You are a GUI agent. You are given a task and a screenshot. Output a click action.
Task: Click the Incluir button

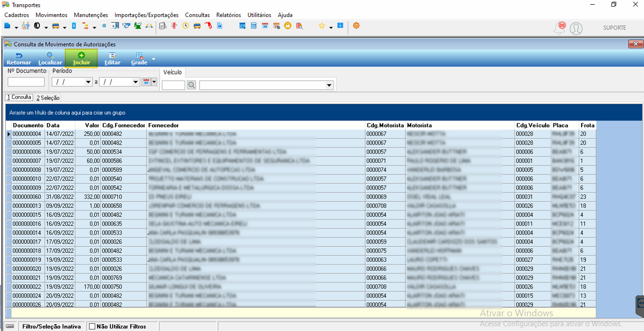tap(81, 58)
